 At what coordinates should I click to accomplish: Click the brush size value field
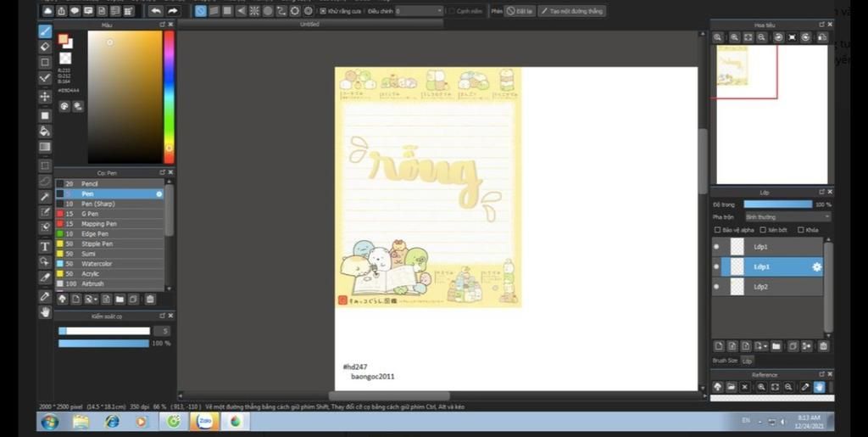[x=162, y=331]
